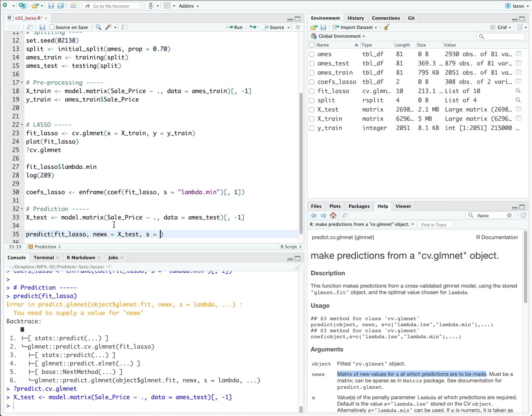Viewport: 532px width, 416px height.
Task: Enable the Source on Save checkbox
Action: (52, 27)
